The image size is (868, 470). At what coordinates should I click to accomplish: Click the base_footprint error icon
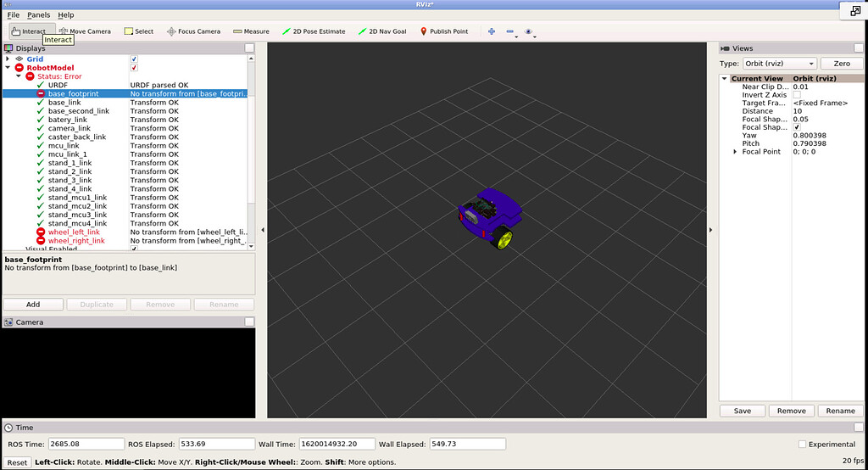41,93
